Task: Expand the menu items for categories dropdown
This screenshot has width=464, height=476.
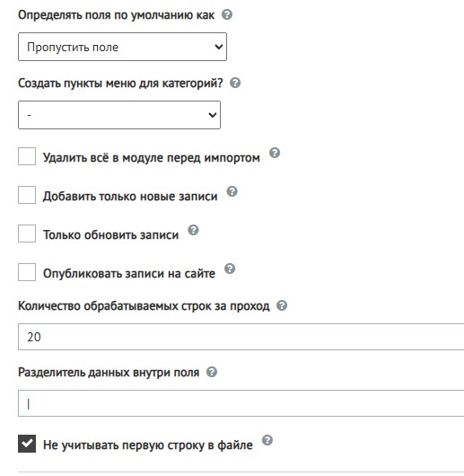Action: [119, 115]
